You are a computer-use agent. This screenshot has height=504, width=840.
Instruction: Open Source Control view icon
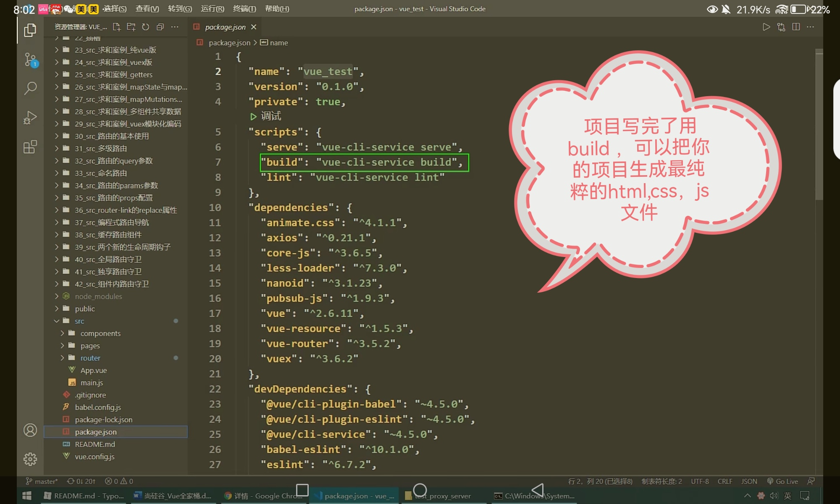tap(30, 59)
